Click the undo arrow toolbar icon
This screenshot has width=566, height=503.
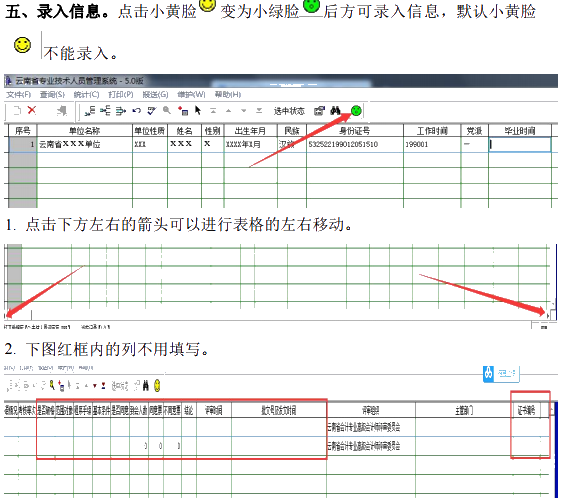click(x=136, y=111)
